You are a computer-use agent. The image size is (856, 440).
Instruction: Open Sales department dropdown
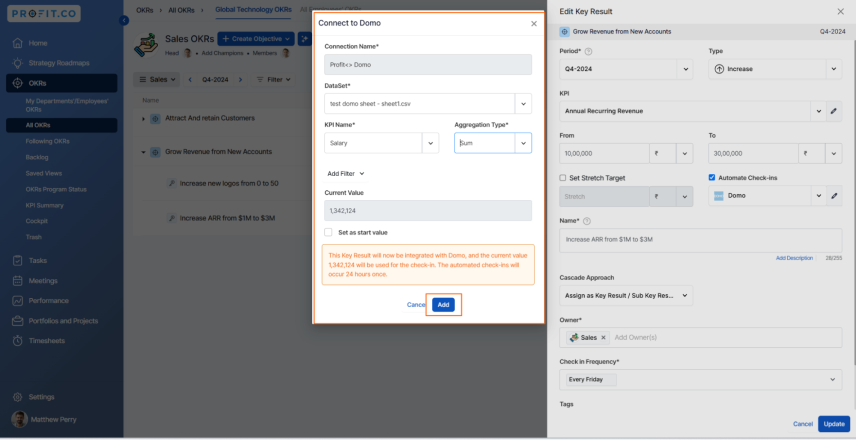157,80
